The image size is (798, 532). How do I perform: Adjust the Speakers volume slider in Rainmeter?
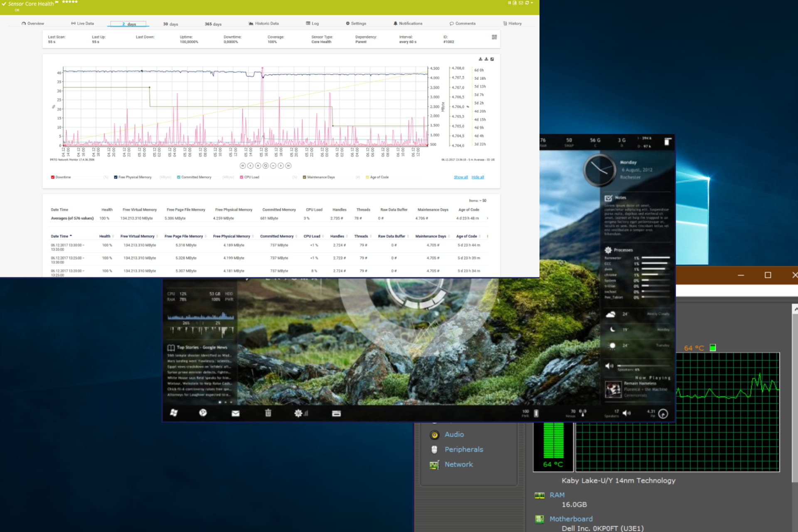pos(644,365)
